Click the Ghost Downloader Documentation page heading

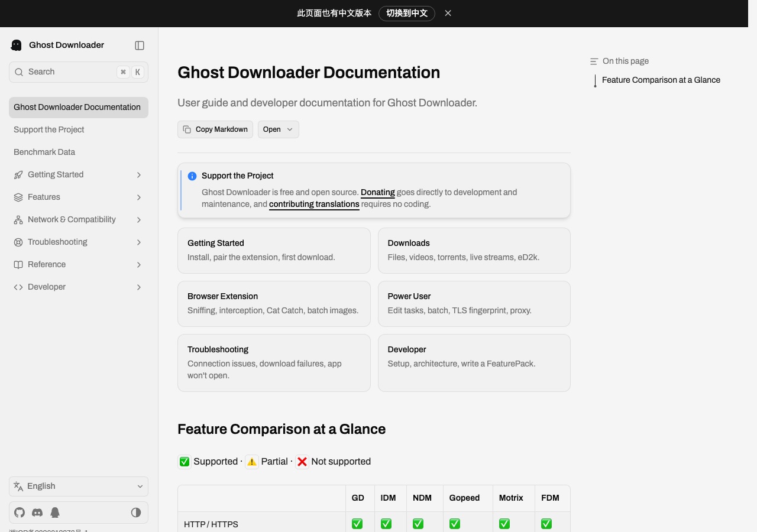(x=309, y=73)
